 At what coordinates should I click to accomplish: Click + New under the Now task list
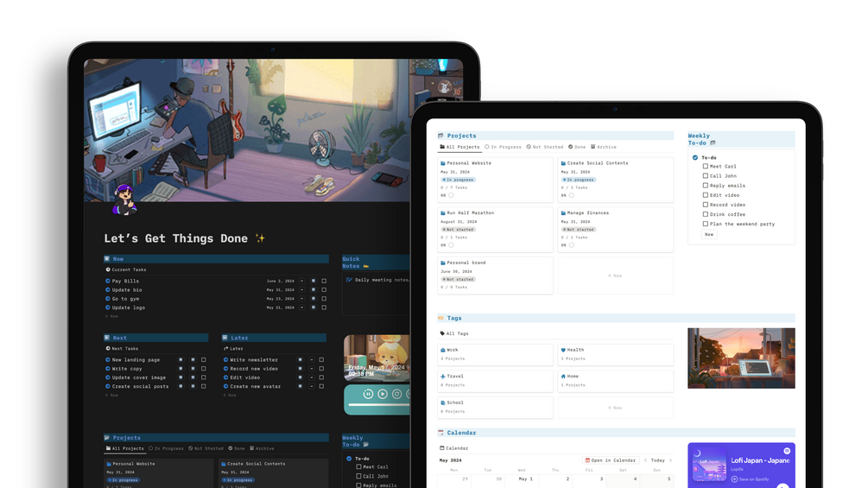click(x=111, y=316)
